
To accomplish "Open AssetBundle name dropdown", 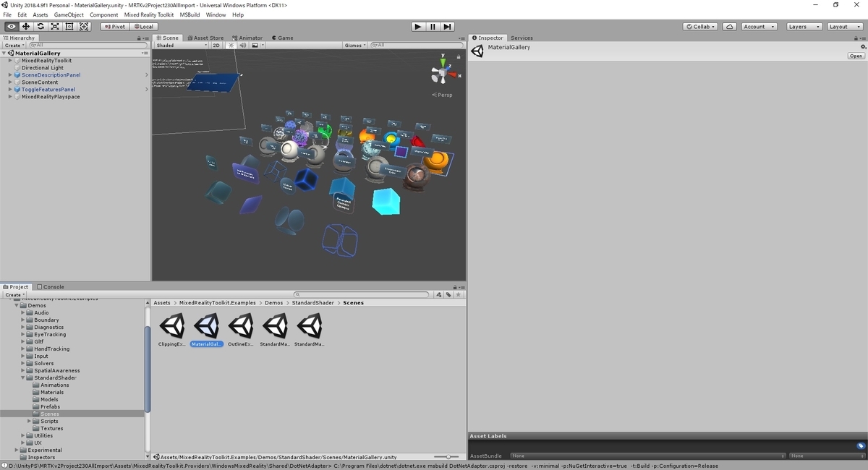I will click(x=648, y=456).
